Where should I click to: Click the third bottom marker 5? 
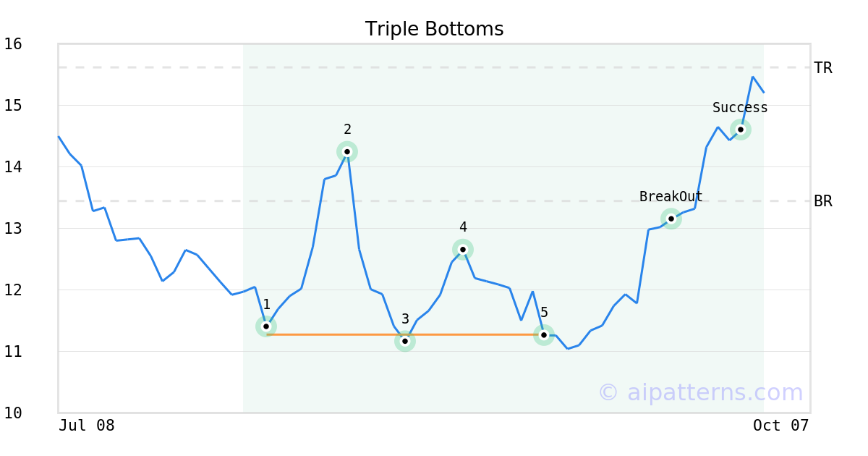click(x=544, y=334)
